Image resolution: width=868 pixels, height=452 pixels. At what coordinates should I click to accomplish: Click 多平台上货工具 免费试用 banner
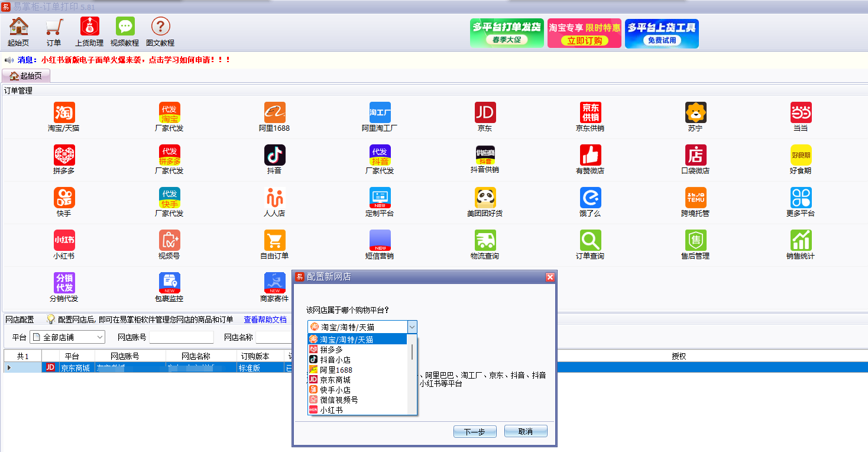(662, 33)
